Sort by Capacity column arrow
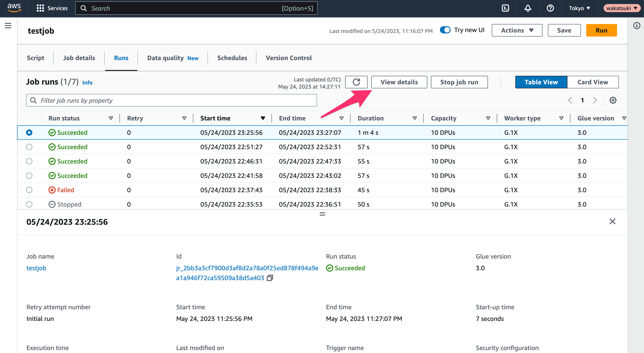Viewport: 644px width, 353px height. click(488, 118)
